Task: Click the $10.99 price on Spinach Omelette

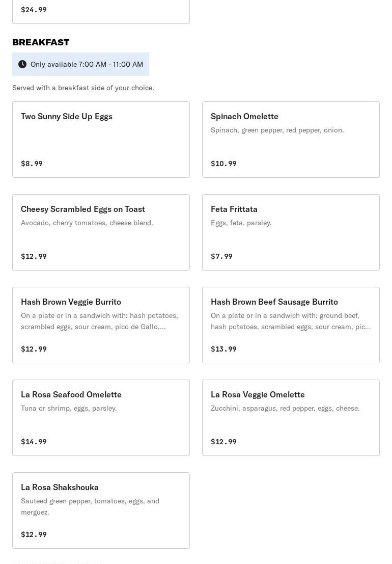Action: coord(223,164)
